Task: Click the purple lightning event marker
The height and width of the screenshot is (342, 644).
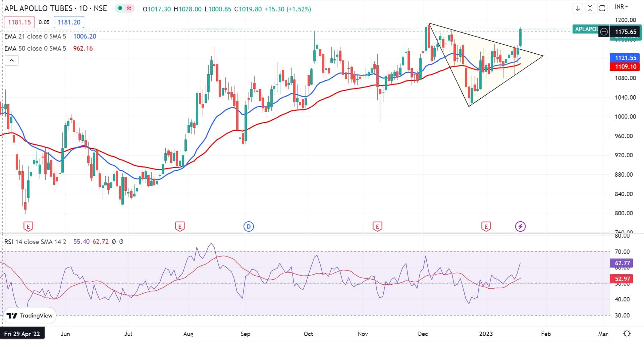Action: pos(520,227)
